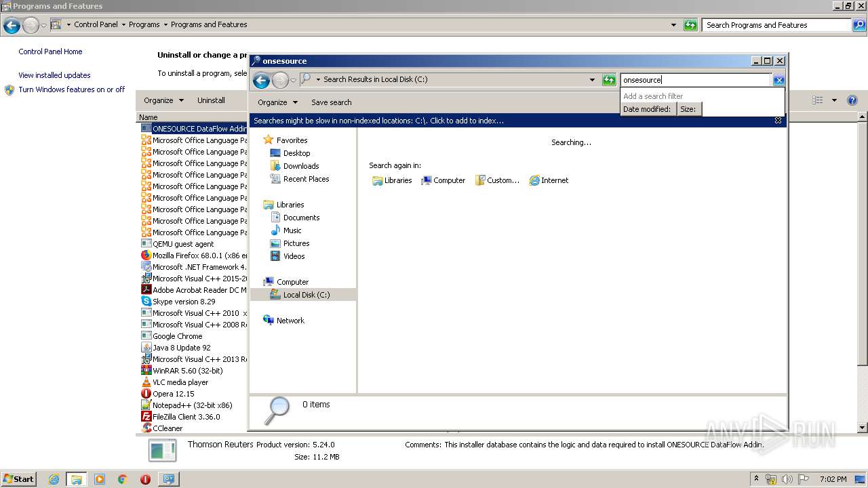The height and width of the screenshot is (488, 868).
Task: Open the Help icon in Programs and Features
Action: (x=852, y=100)
